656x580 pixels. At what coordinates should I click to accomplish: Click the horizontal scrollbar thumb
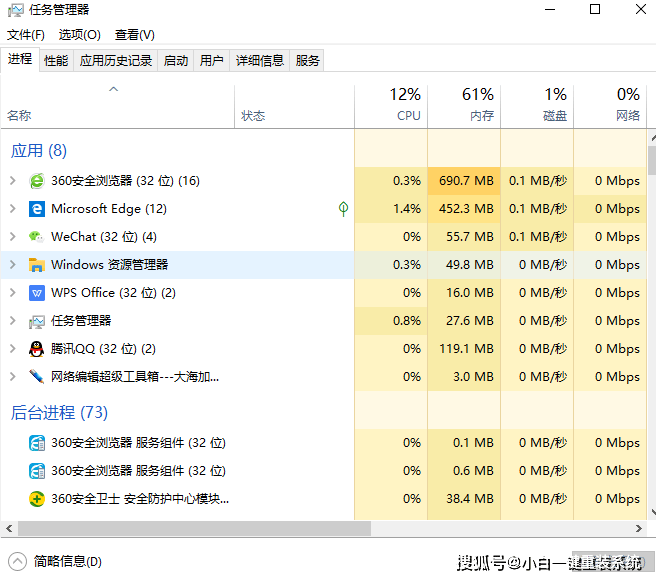[x=194, y=529]
